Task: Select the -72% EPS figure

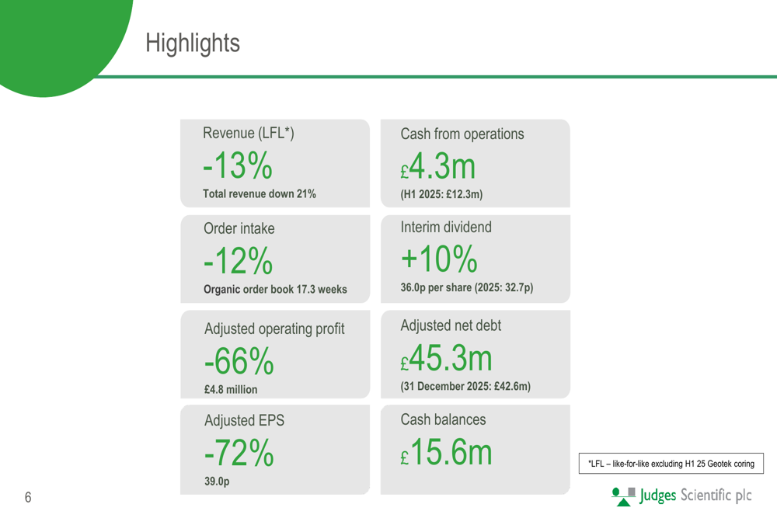Action: click(x=239, y=452)
